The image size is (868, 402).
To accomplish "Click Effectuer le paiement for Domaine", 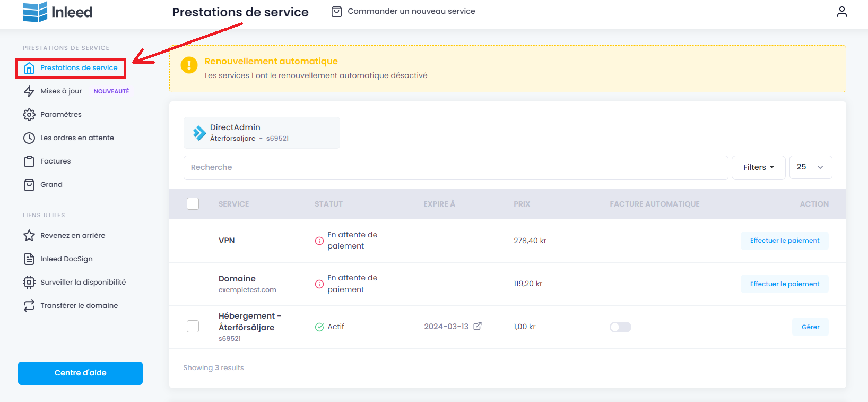I will pos(785,284).
